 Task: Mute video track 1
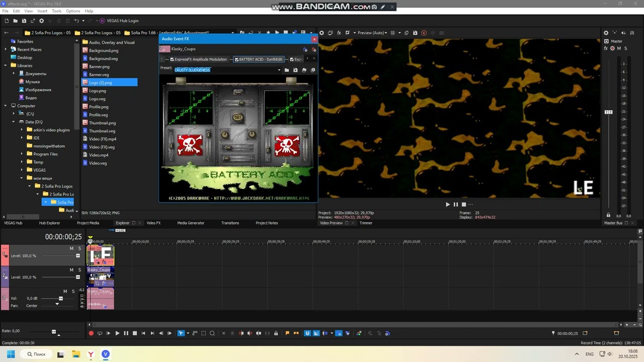click(x=71, y=248)
